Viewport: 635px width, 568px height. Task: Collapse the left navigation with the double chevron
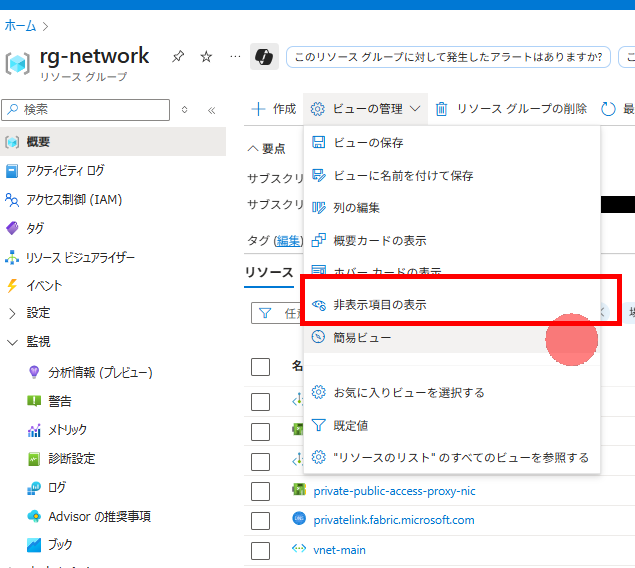click(x=211, y=110)
